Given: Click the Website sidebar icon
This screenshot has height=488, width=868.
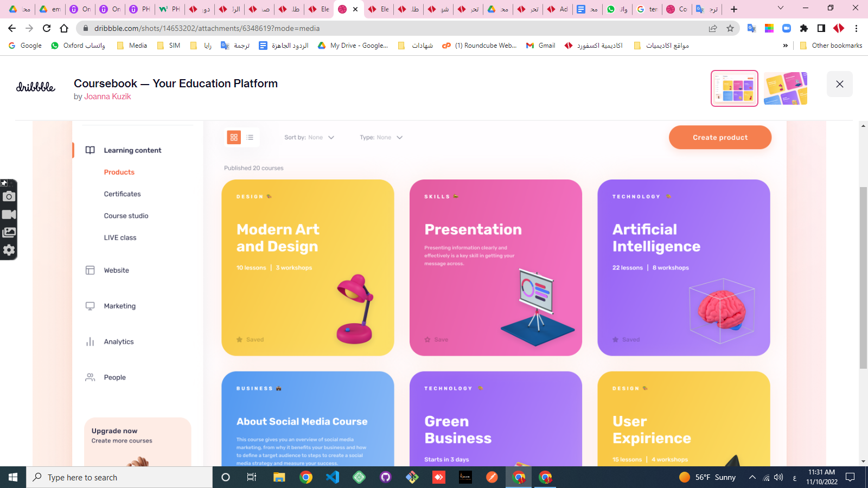Looking at the screenshot, I should pyautogui.click(x=90, y=271).
